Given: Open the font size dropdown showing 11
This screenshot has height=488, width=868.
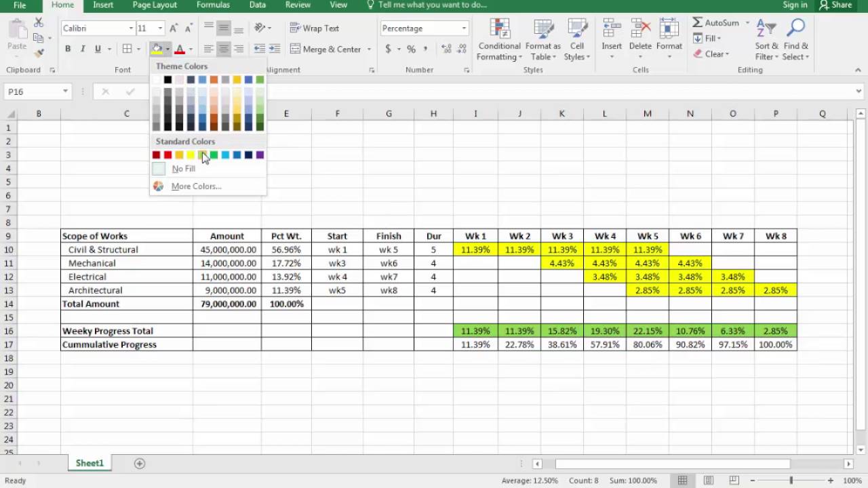Looking at the screenshot, I should coord(160,28).
